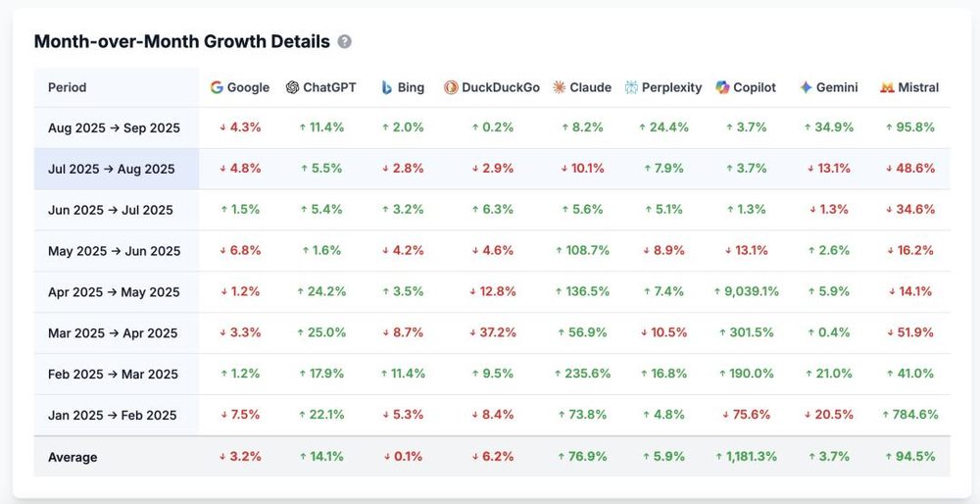980x504 pixels.
Task: Click the Google logo icon in header
Action: pos(217,87)
